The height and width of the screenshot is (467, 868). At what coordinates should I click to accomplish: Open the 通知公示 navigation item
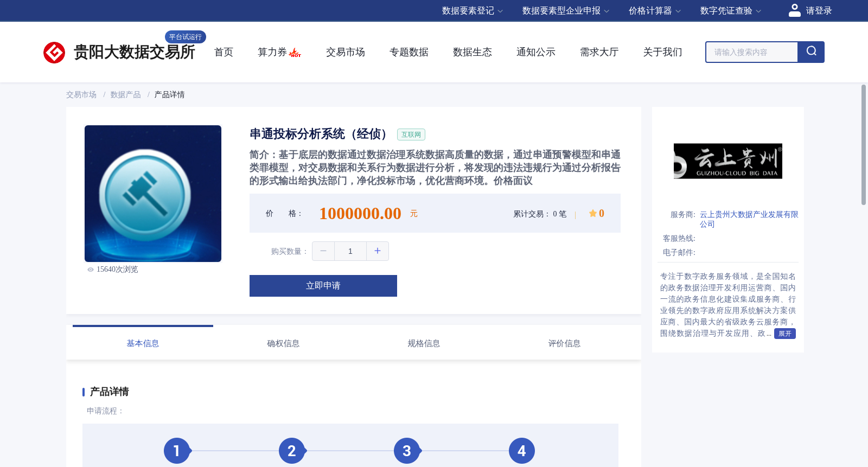pos(536,52)
